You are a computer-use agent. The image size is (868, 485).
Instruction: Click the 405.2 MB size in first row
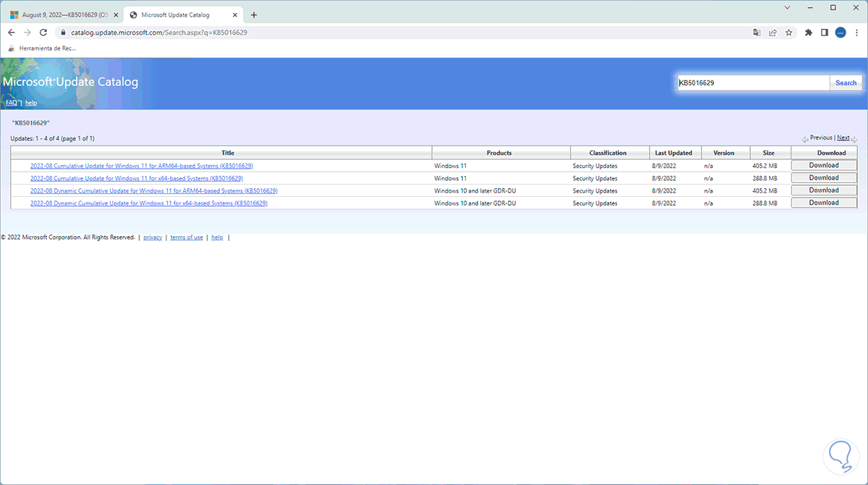765,166
